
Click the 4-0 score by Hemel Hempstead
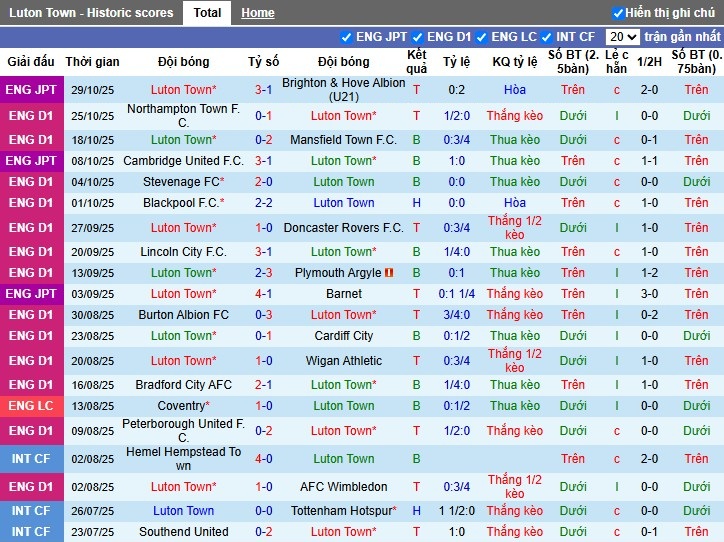pos(263,459)
